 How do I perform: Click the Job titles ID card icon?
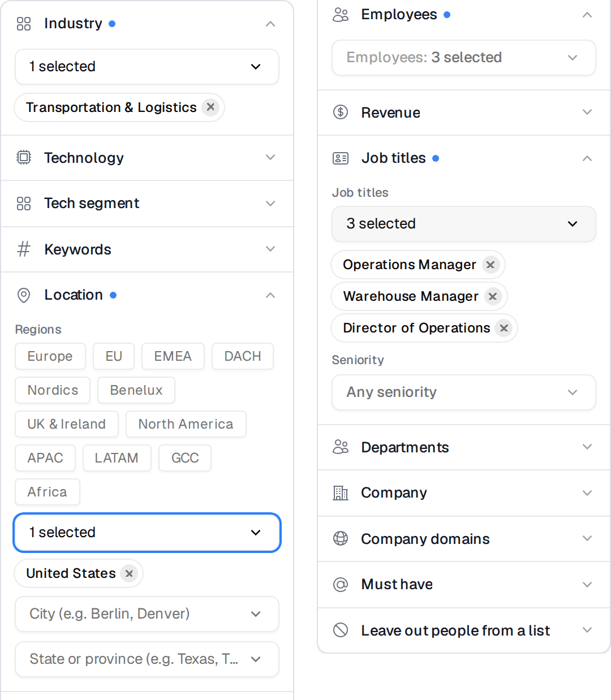pyautogui.click(x=341, y=158)
